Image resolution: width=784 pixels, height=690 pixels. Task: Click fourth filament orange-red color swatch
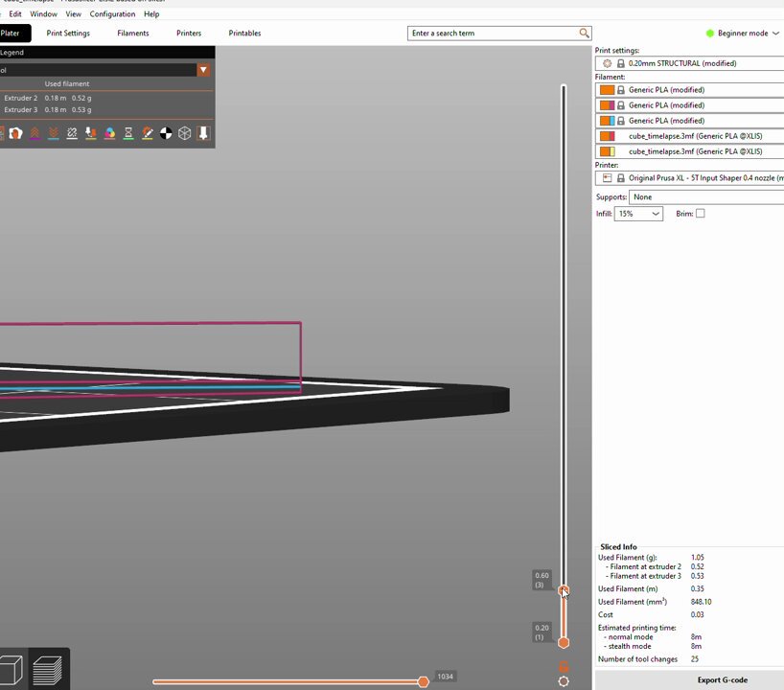[607, 136]
